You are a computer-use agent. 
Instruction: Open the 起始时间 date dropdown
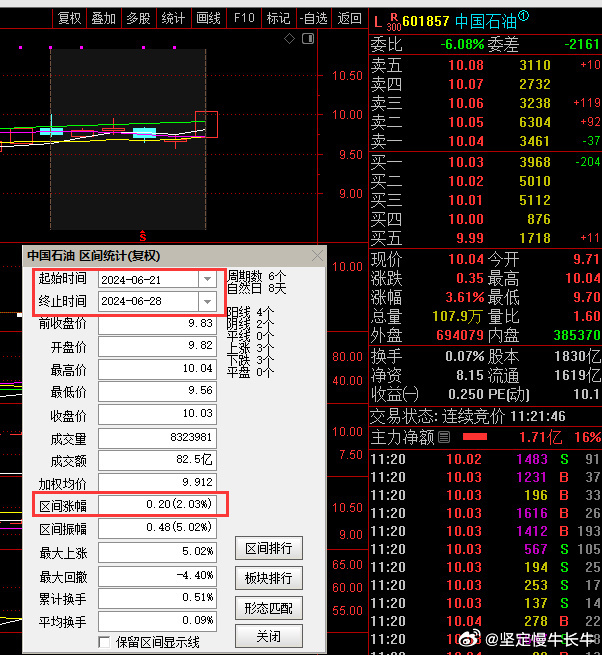[207, 280]
